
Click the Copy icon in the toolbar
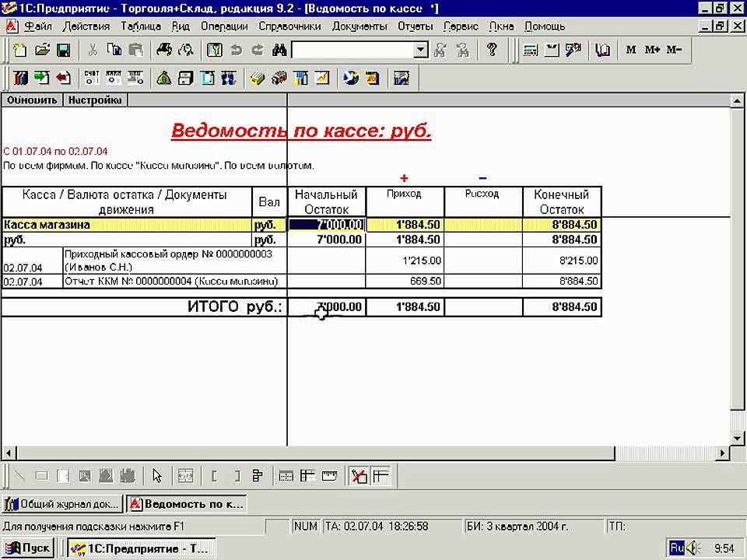coord(114,50)
